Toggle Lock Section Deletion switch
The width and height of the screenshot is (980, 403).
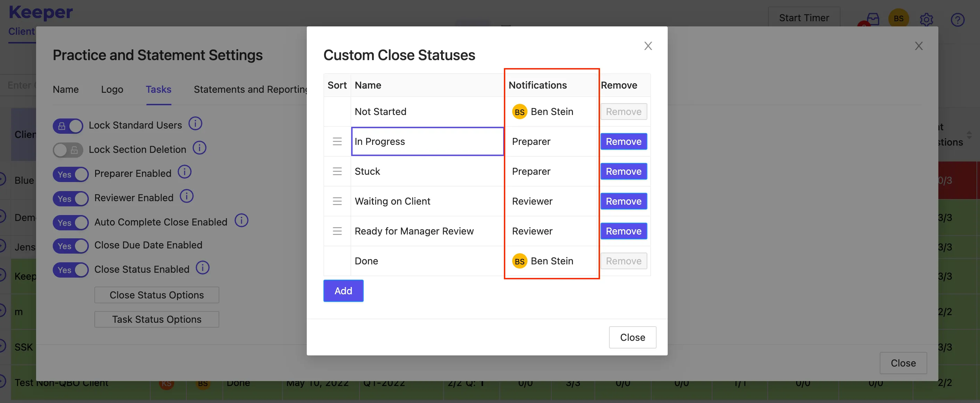pyautogui.click(x=68, y=150)
